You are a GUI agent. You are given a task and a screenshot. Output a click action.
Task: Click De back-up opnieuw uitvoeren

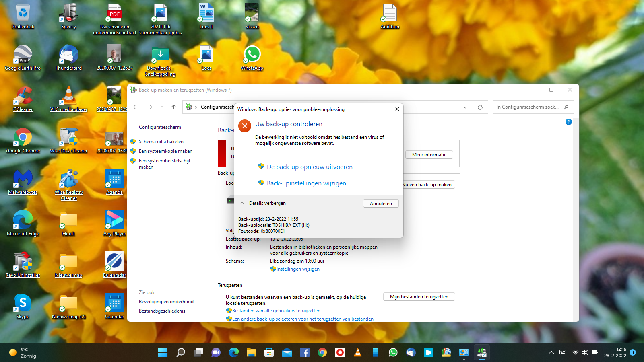pos(310,167)
